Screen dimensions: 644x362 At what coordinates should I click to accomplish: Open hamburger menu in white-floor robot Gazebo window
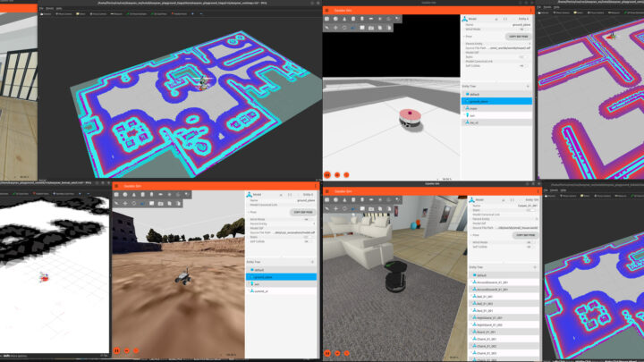click(327, 10)
